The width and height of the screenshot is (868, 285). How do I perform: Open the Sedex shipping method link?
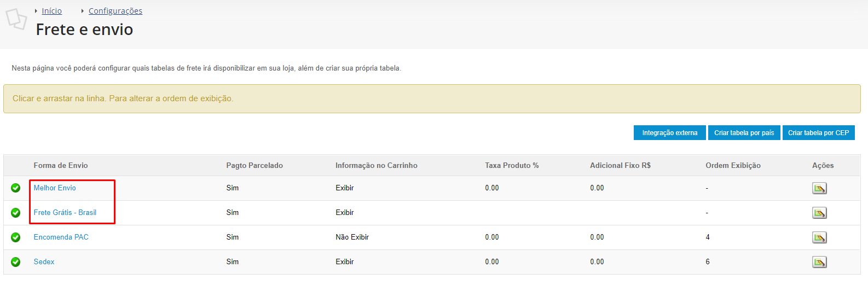pos(44,261)
